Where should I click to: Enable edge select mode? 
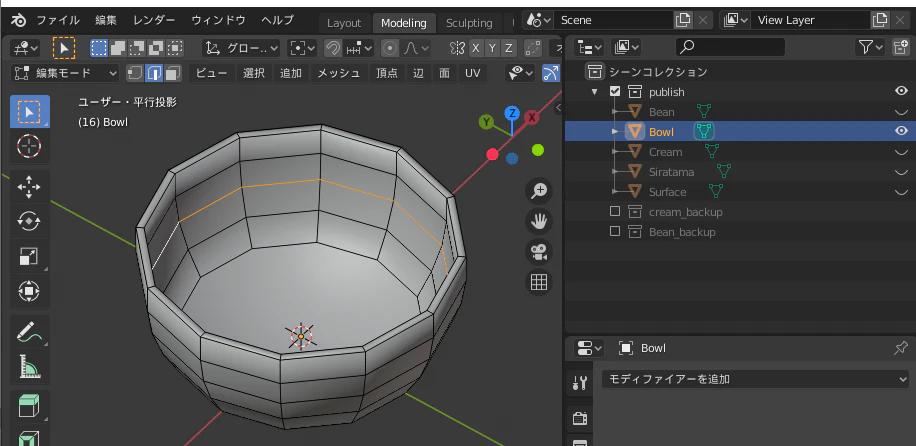click(154, 73)
